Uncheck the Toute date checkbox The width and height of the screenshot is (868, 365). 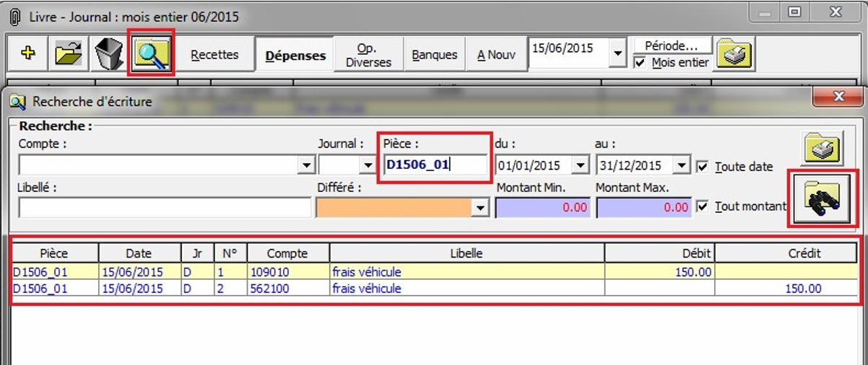703,167
